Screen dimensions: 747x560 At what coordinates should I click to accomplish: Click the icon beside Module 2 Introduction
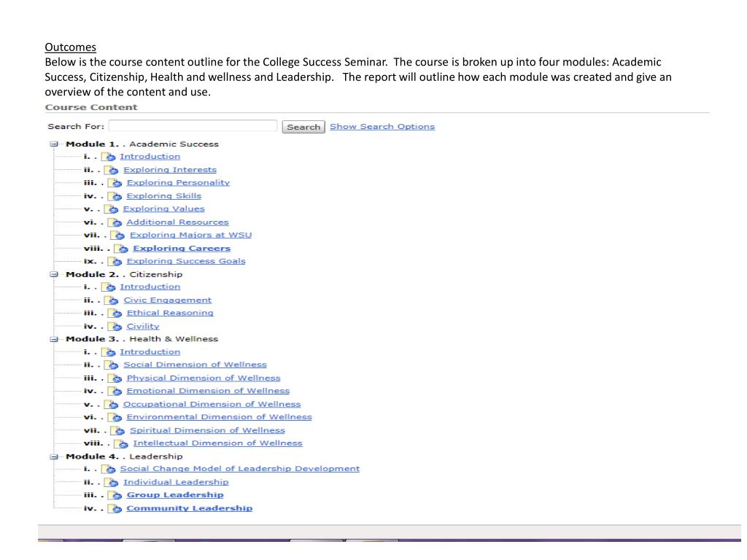pos(108,287)
